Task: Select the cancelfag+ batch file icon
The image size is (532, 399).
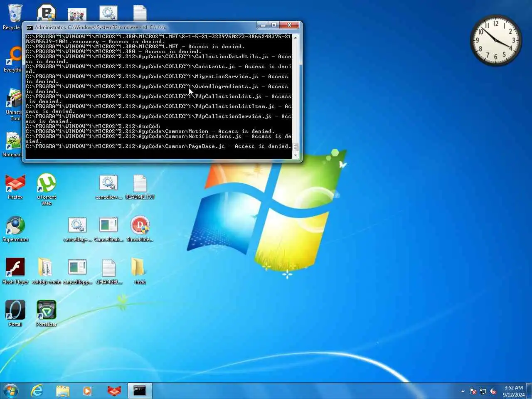Action: pyautogui.click(x=77, y=229)
